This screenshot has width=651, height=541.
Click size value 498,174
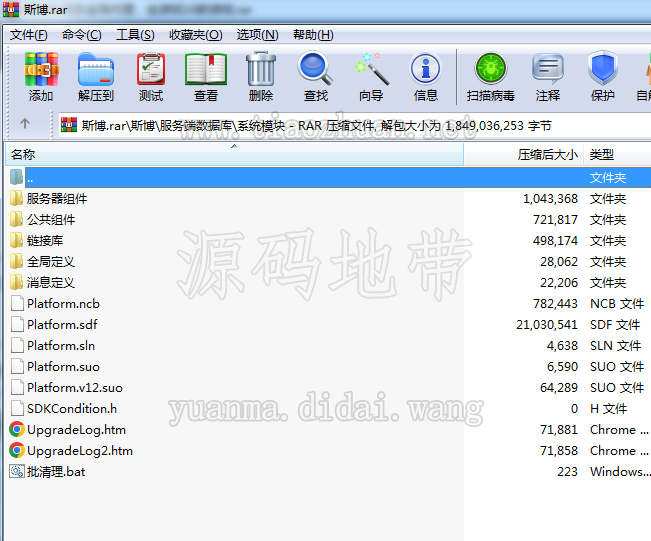(x=556, y=240)
